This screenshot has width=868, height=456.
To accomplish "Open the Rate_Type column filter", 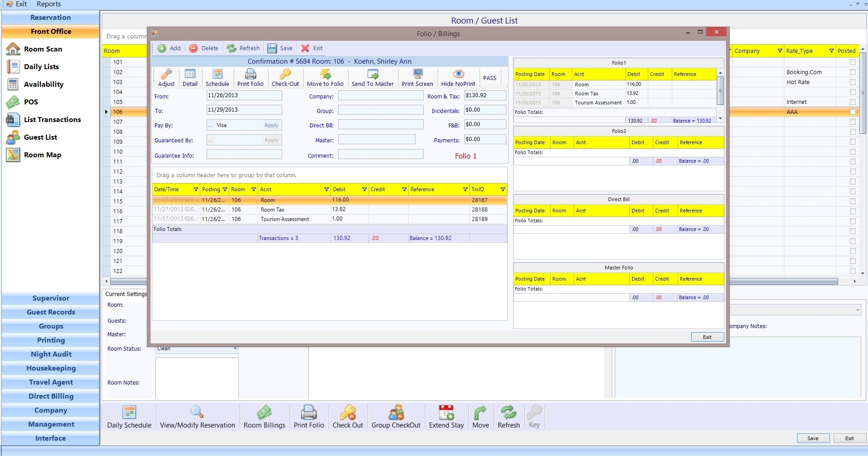I will [x=831, y=51].
